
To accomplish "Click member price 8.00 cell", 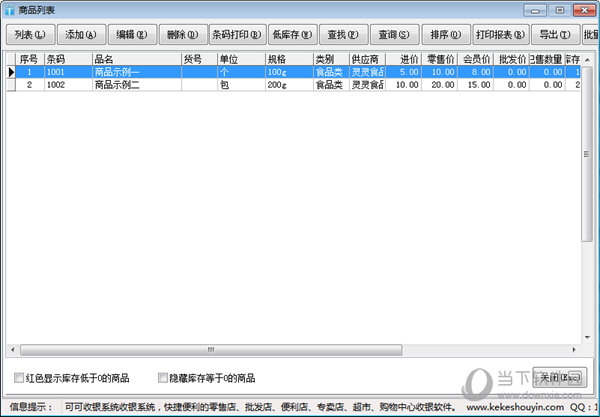I will [475, 72].
